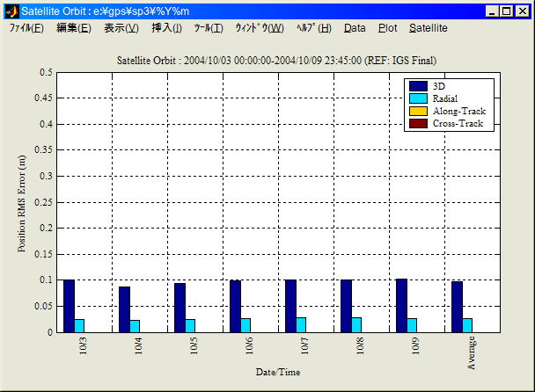This screenshot has height=392, width=535.
Task: Open the 挿入(I) menu
Action: pyautogui.click(x=166, y=28)
